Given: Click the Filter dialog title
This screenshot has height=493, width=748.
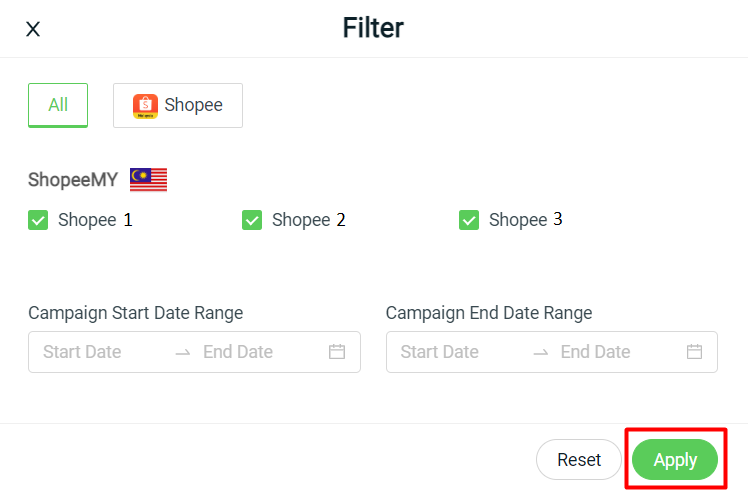Looking at the screenshot, I should (x=373, y=27).
